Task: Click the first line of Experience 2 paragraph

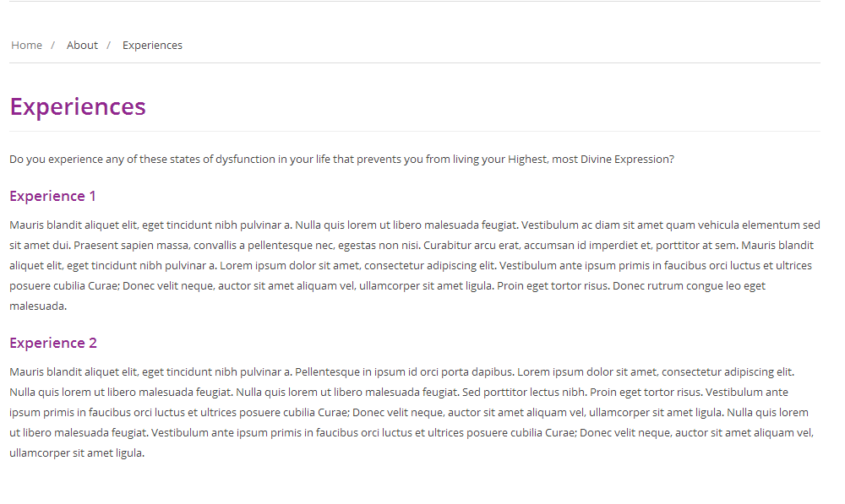Action: (402, 372)
